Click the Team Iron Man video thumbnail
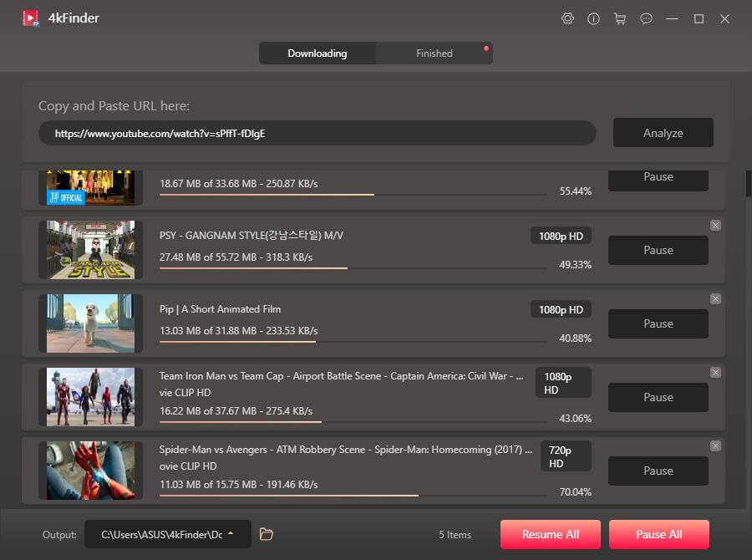 [x=90, y=397]
